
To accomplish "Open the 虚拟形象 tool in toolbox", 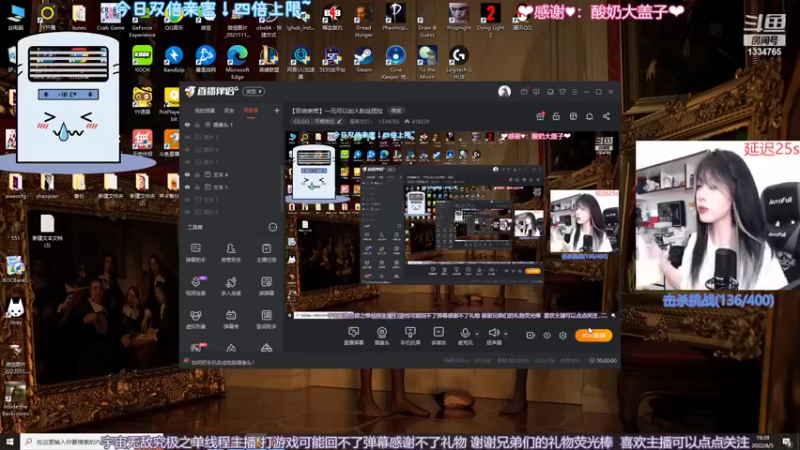I will point(195,319).
